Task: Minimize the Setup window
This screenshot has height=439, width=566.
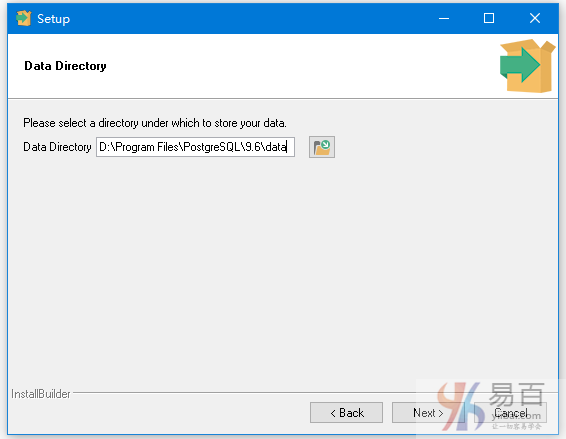Action: [444, 18]
